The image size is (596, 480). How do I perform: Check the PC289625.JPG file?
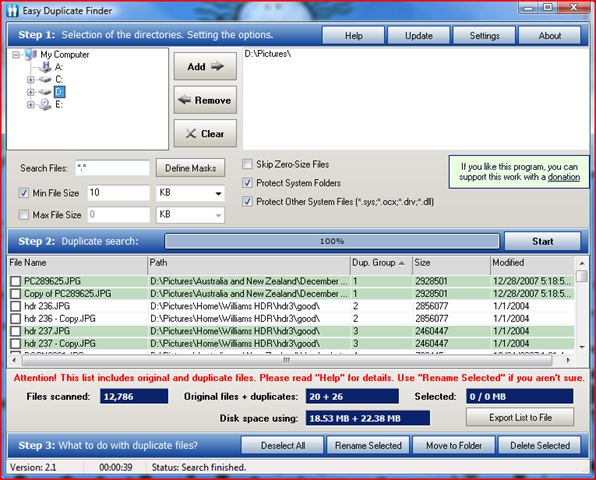coord(16,281)
